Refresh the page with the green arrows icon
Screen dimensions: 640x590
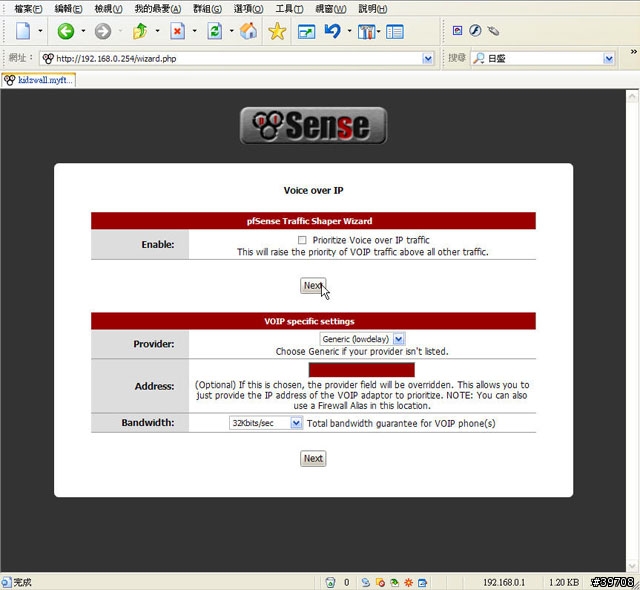[x=215, y=31]
